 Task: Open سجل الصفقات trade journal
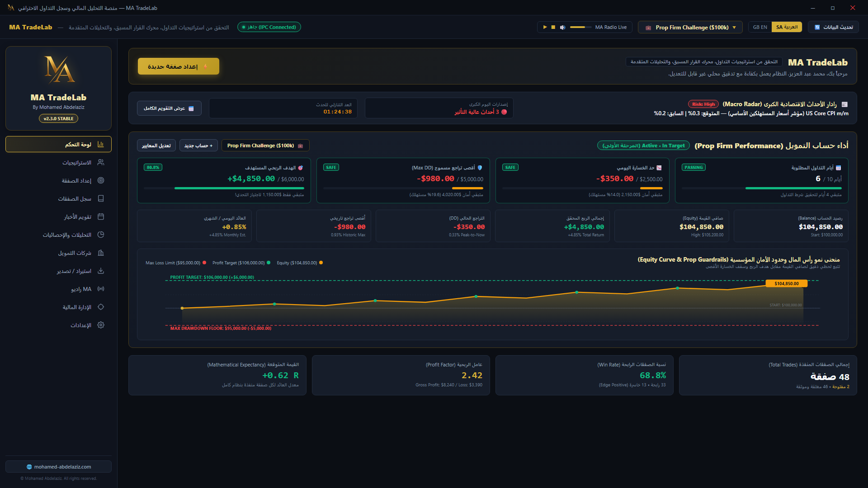tap(58, 199)
